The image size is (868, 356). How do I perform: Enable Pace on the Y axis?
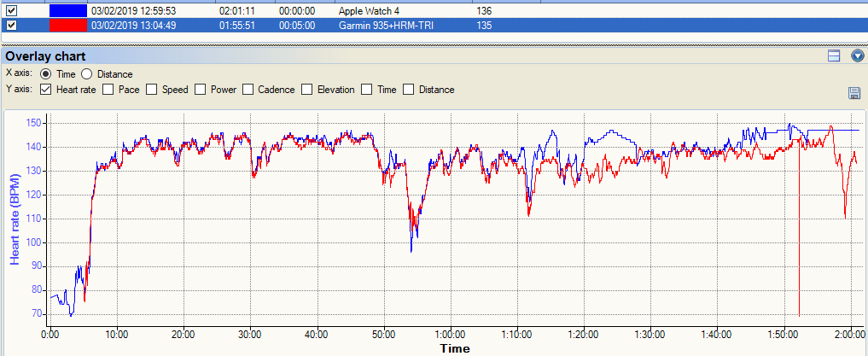click(x=108, y=89)
